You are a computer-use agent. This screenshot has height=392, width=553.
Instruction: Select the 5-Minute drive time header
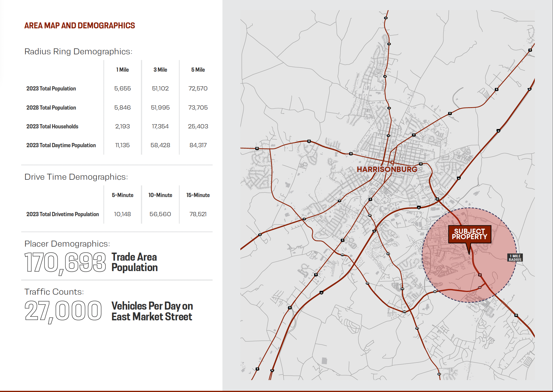coord(122,195)
